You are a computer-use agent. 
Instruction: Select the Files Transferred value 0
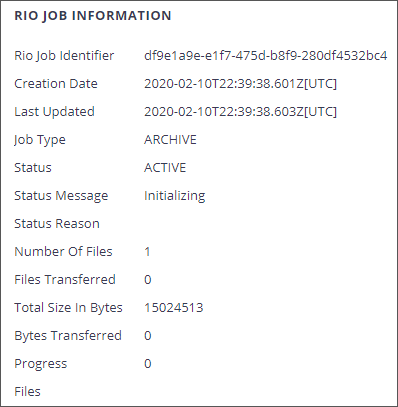point(148,280)
